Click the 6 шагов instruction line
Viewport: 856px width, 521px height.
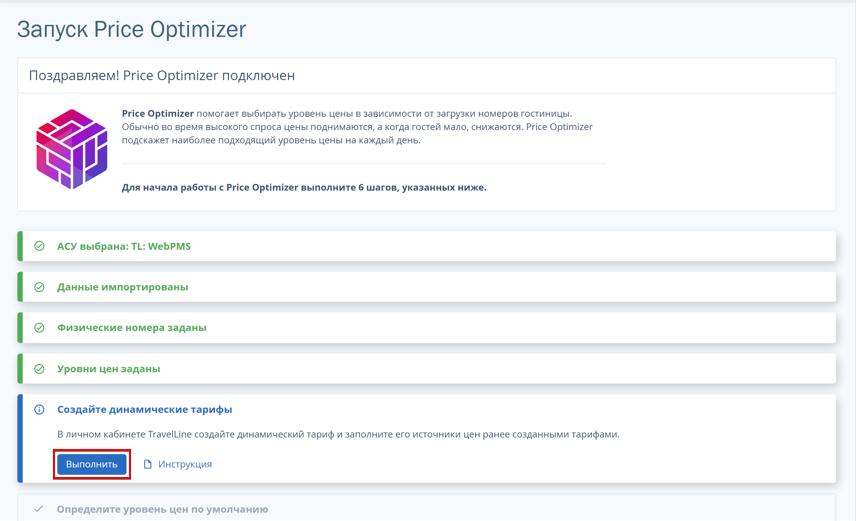point(304,187)
